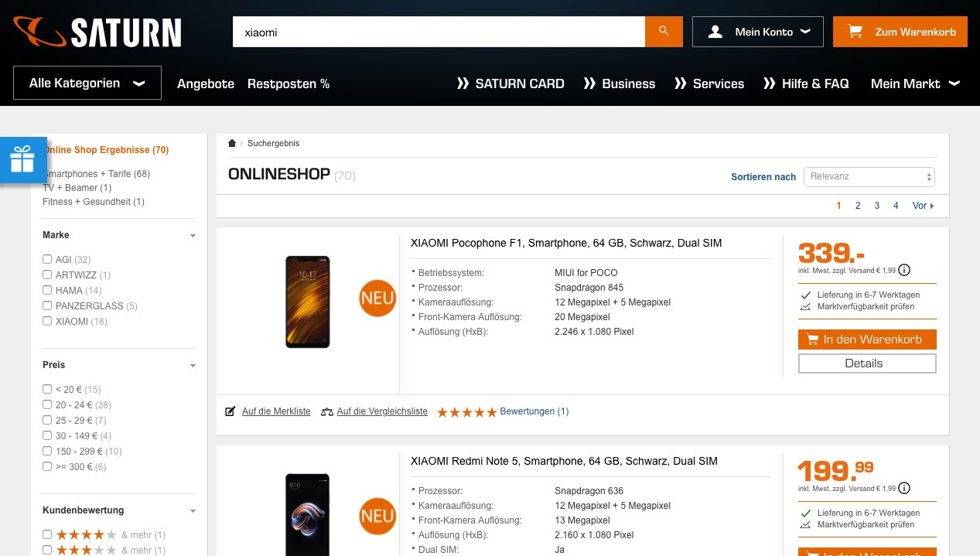Click the Merkliste pencil icon for Pocophone F1

tap(230, 411)
